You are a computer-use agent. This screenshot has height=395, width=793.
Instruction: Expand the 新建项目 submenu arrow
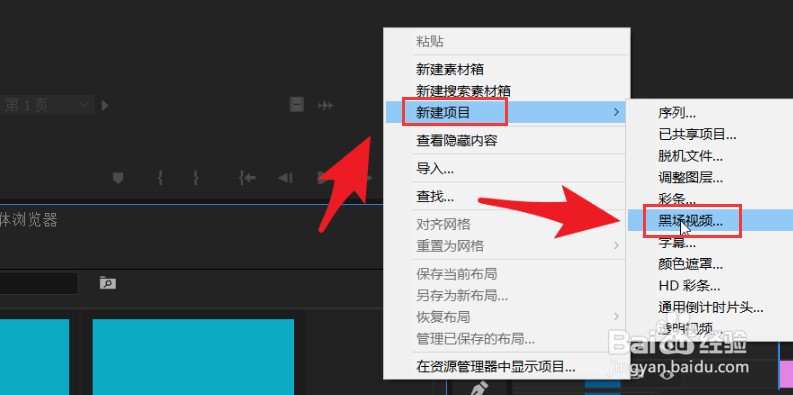click(x=616, y=112)
